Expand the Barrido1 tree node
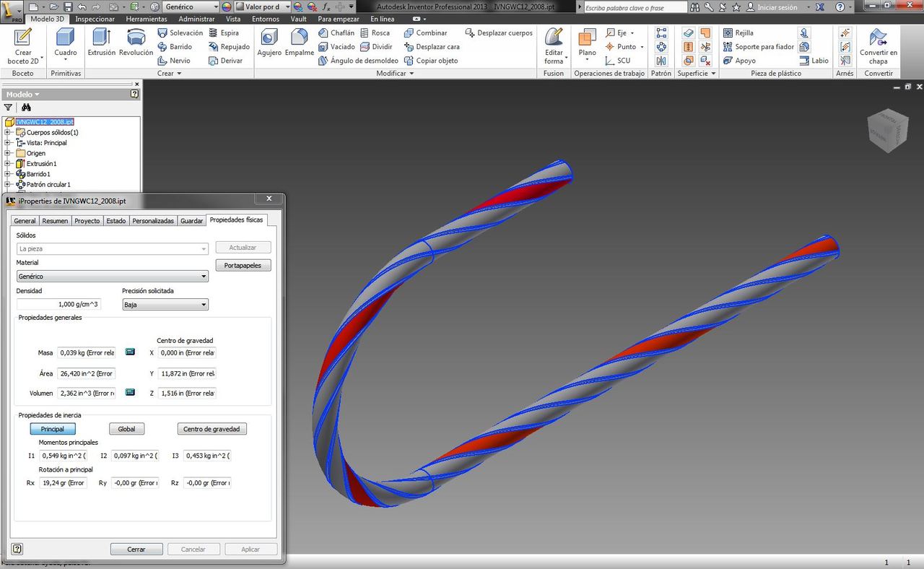Screen dimensions: 924x569 [8, 174]
